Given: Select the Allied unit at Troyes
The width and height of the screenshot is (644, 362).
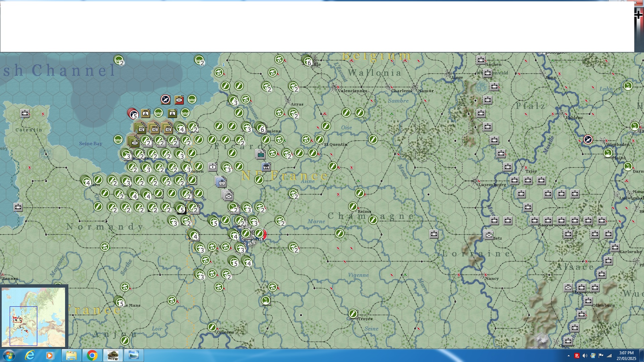Looking at the screenshot, I should click(353, 314).
